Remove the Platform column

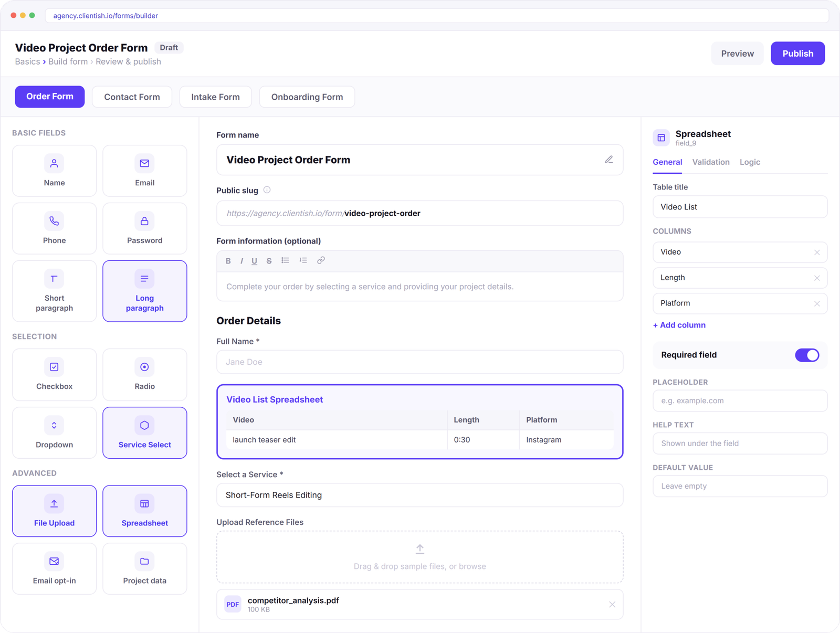(x=817, y=304)
